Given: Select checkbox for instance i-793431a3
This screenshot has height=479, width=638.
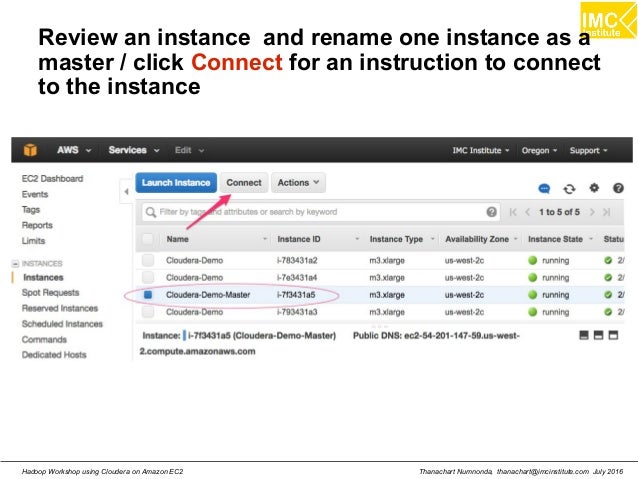Looking at the screenshot, I should click(x=148, y=312).
